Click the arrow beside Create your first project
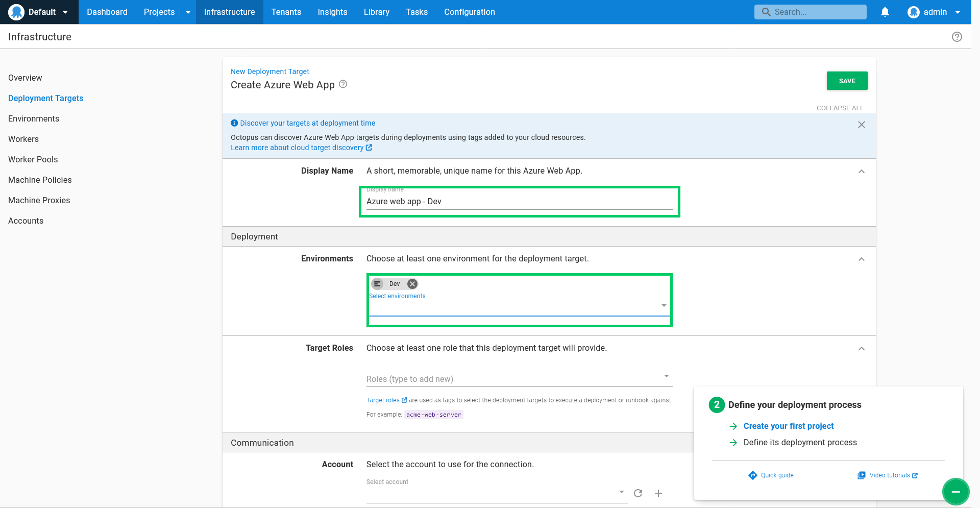The height and width of the screenshot is (508, 980). pyautogui.click(x=733, y=426)
